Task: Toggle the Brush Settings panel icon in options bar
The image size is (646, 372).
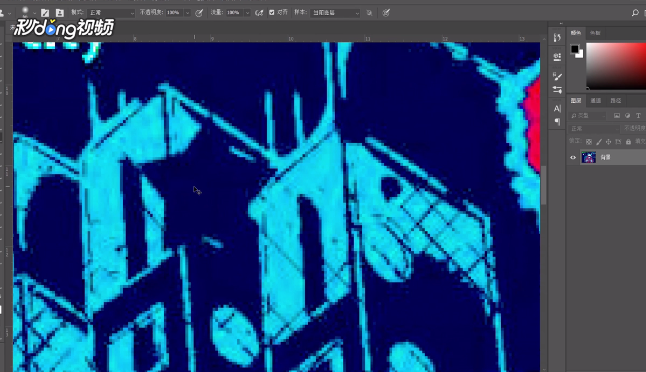Action: (45, 13)
